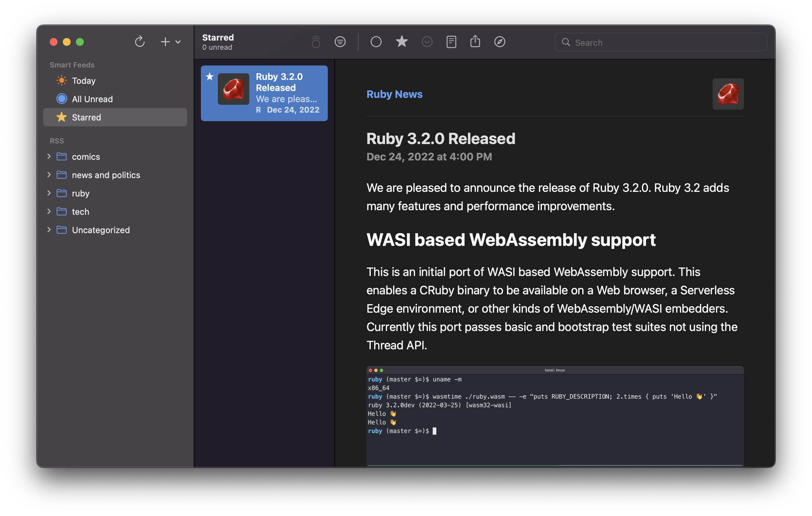Click the Ruby feed icon in article header
Image resolution: width=812 pixels, height=516 pixels.
728,94
